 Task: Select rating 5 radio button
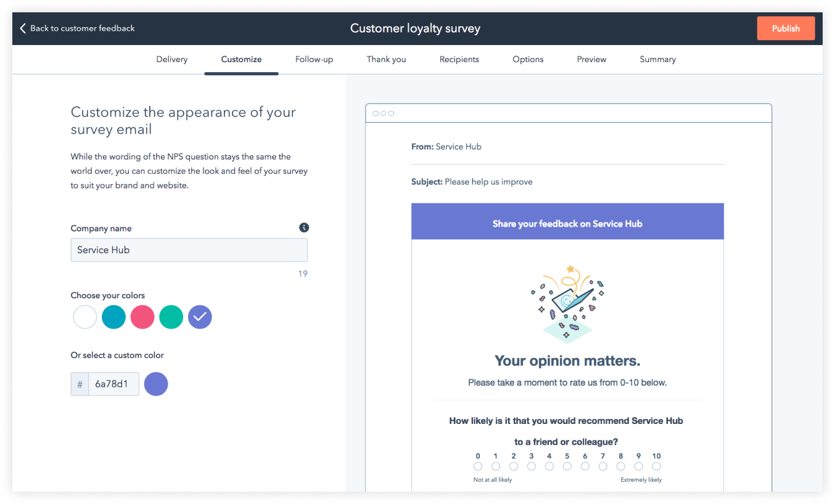(567, 466)
